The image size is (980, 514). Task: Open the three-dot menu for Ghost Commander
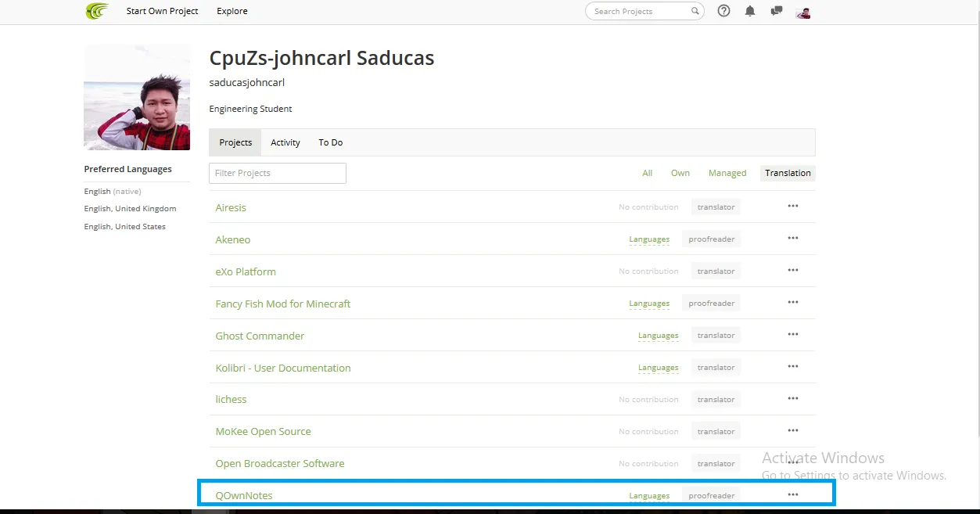pyautogui.click(x=793, y=334)
